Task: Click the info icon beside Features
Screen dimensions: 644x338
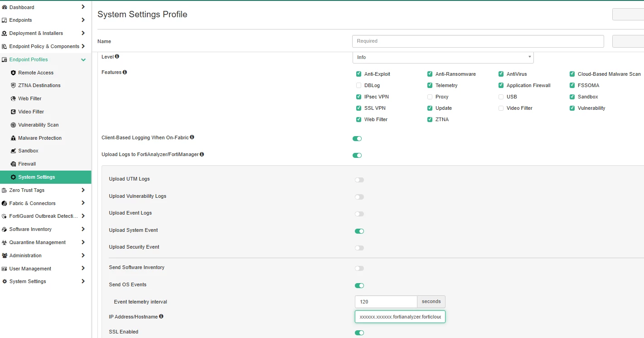Action: tap(125, 72)
